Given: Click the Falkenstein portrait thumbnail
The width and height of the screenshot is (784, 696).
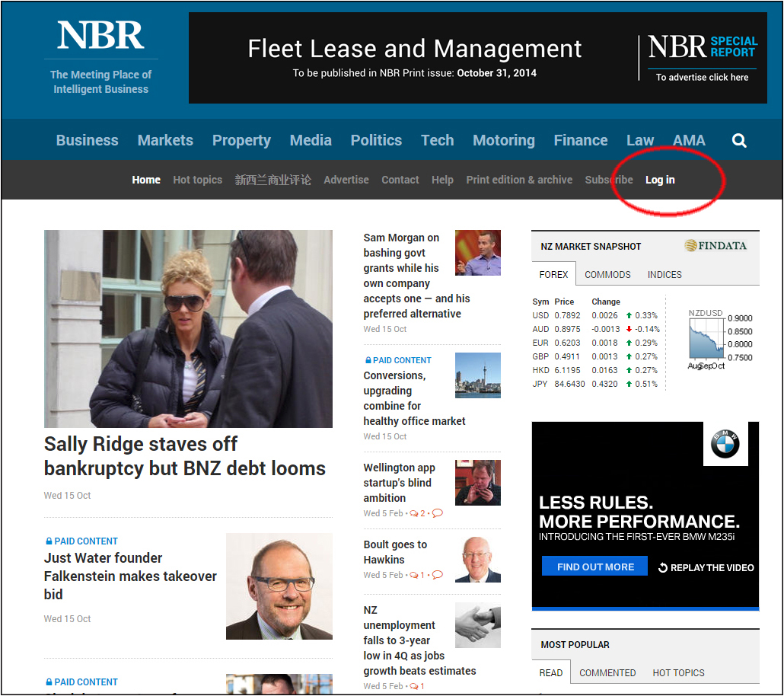Looking at the screenshot, I should (279, 586).
